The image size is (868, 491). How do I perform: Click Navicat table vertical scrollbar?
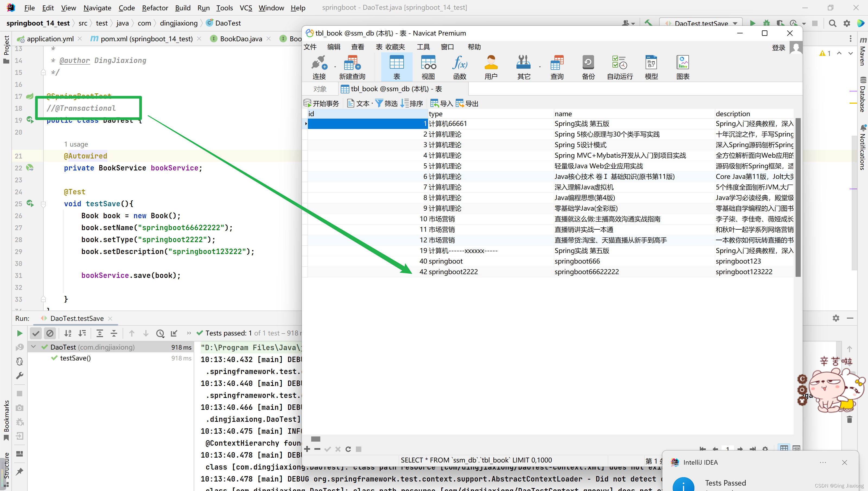[797, 197]
